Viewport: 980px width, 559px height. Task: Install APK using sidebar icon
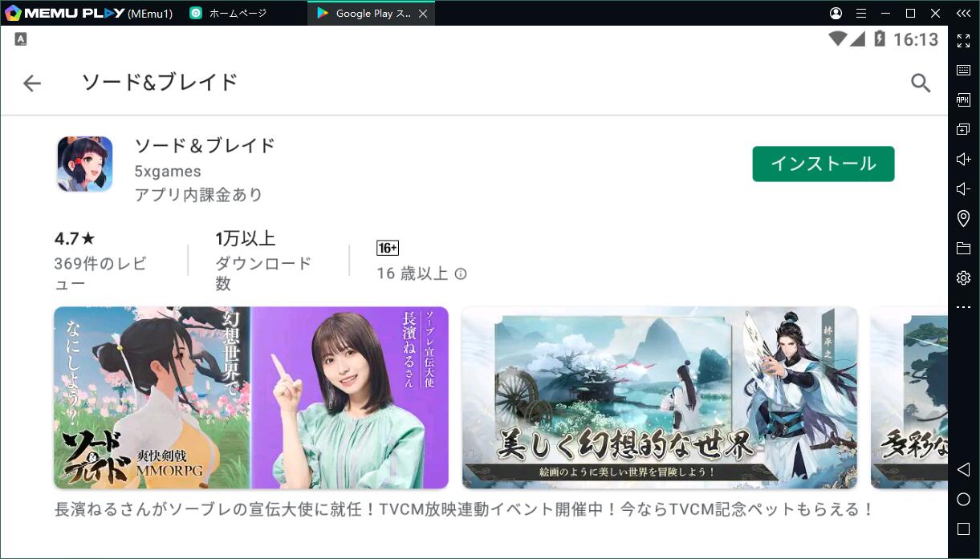pyautogui.click(x=963, y=100)
